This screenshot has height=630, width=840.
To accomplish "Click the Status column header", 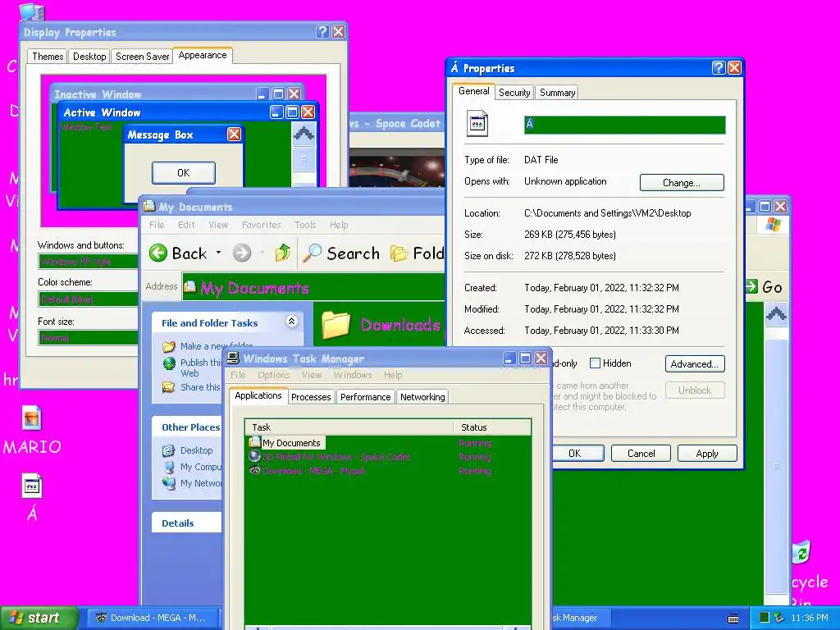I will click(492, 427).
